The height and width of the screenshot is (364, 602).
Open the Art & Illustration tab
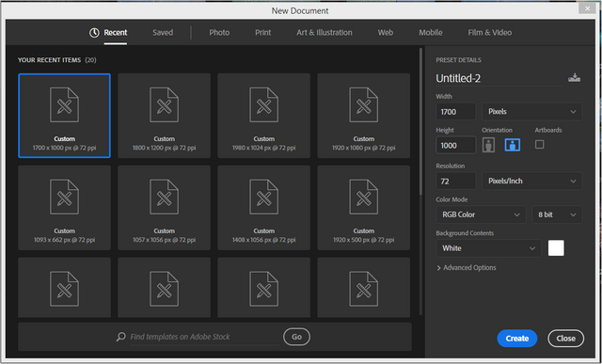[x=324, y=33]
